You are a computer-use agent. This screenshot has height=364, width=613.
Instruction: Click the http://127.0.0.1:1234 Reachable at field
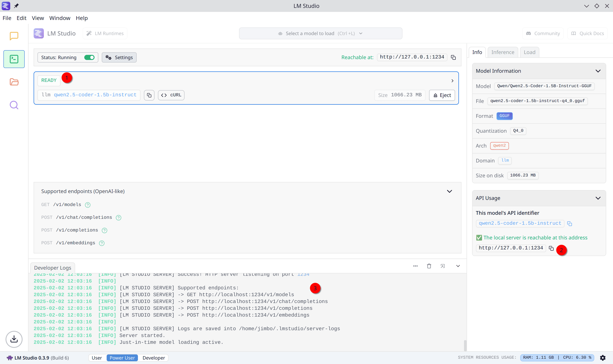412,57
